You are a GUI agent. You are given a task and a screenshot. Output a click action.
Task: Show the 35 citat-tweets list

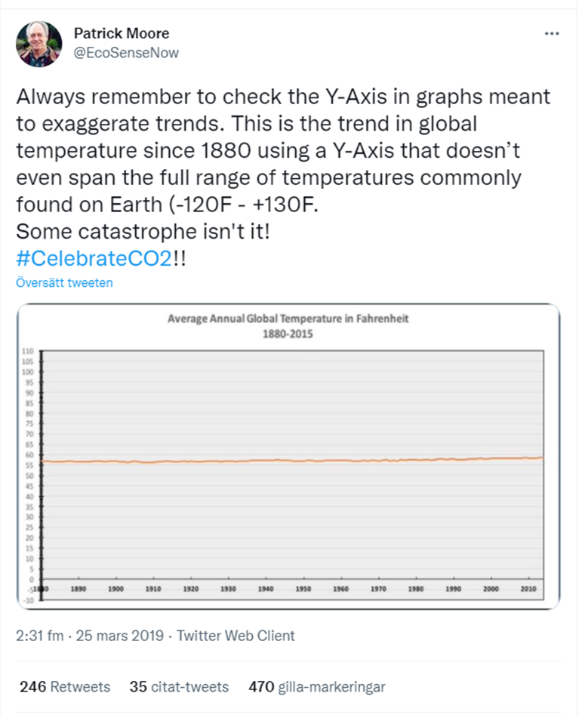[179, 687]
